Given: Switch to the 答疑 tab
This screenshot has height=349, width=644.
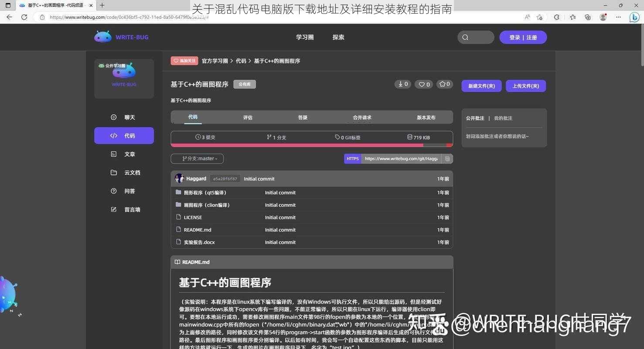Looking at the screenshot, I should point(303,117).
